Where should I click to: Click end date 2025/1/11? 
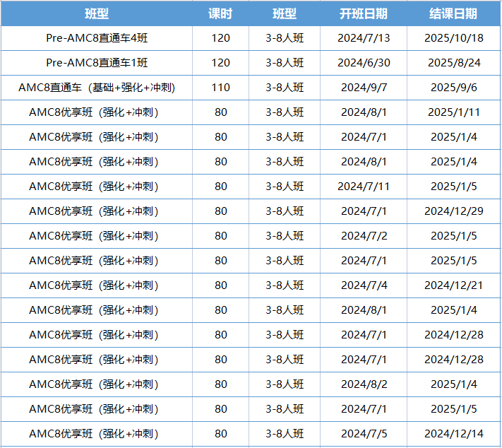(454, 112)
